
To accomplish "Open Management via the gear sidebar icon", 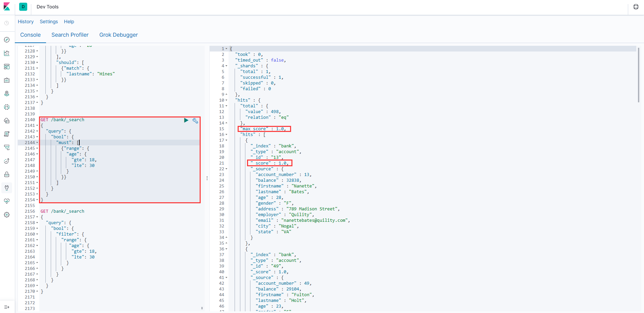I will (x=7, y=215).
